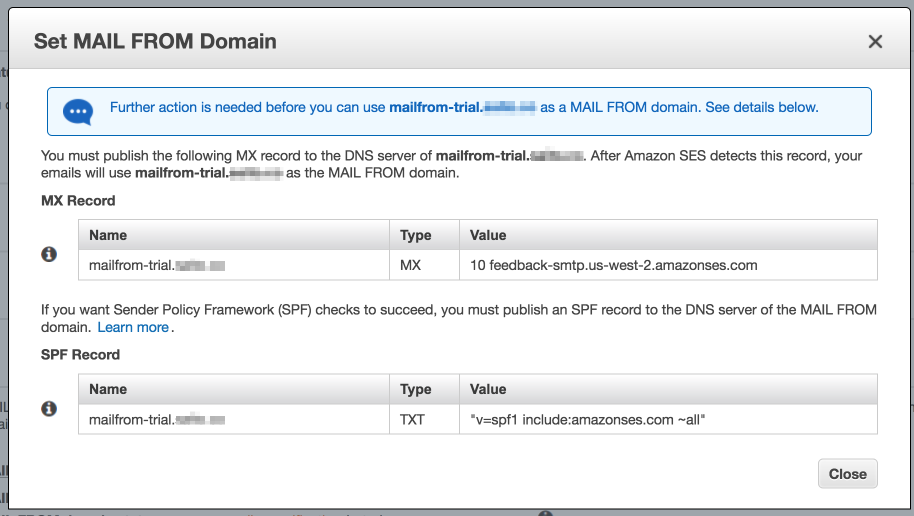Image resolution: width=914 pixels, height=516 pixels.
Task: Click the MX record name cell mailfrom-trial
Action: pyautogui.click(x=234, y=265)
